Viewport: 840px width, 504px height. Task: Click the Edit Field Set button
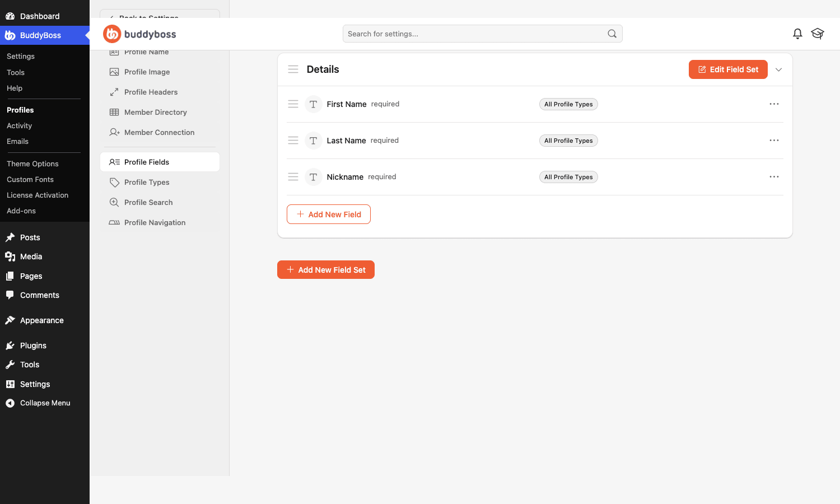coord(728,69)
